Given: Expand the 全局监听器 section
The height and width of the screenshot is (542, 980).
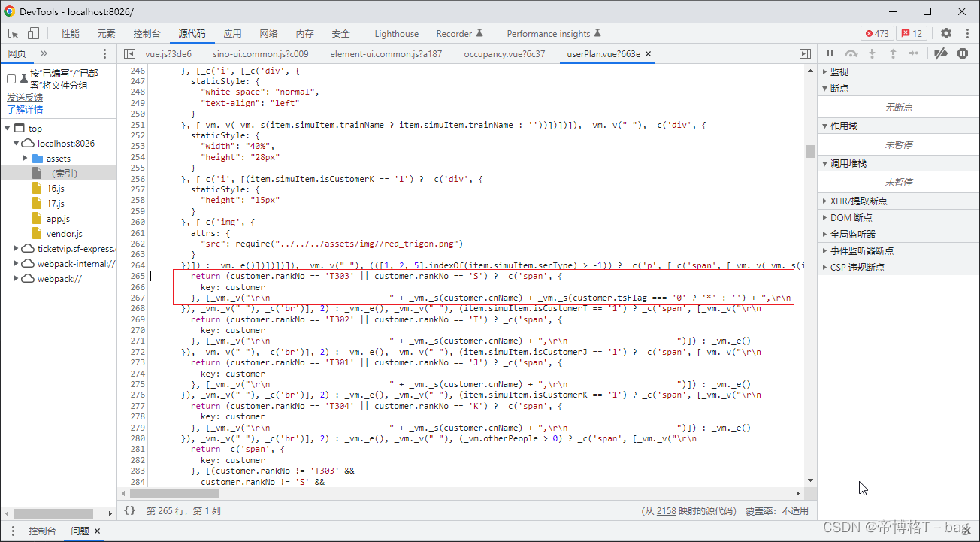Looking at the screenshot, I should pyautogui.click(x=898, y=234).
